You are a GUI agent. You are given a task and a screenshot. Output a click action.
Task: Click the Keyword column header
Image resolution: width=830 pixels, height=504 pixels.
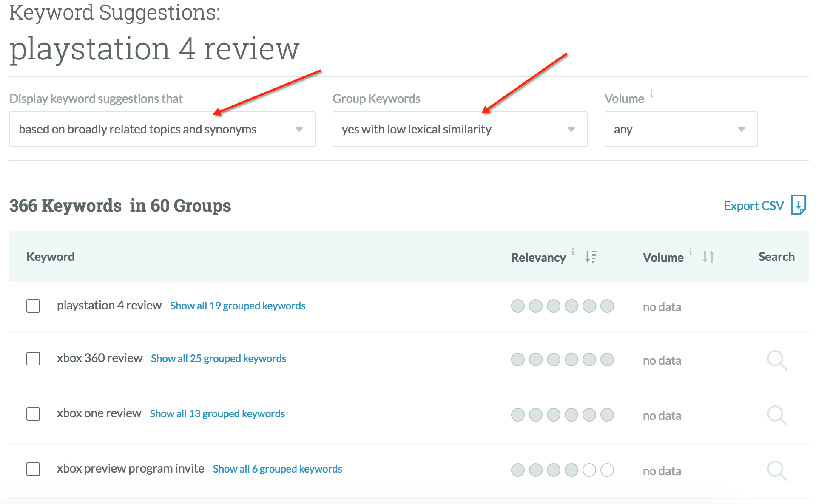(51, 257)
